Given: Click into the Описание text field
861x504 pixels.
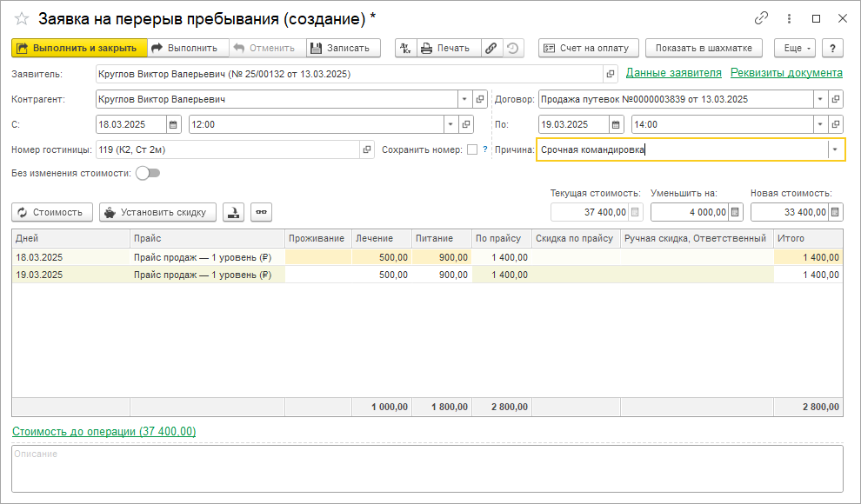Looking at the screenshot, I should click(426, 469).
